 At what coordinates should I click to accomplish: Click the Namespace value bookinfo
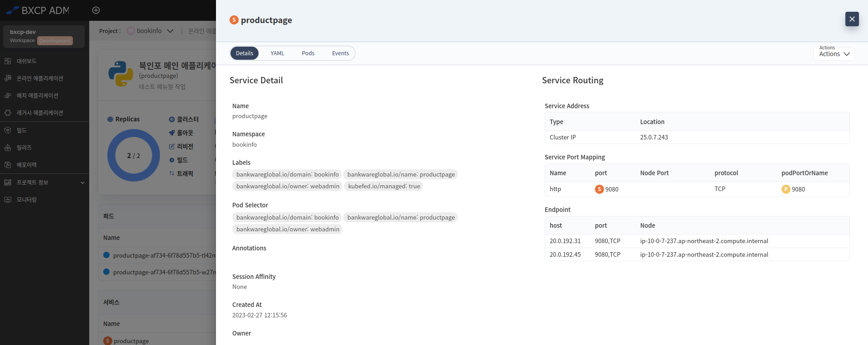click(245, 144)
